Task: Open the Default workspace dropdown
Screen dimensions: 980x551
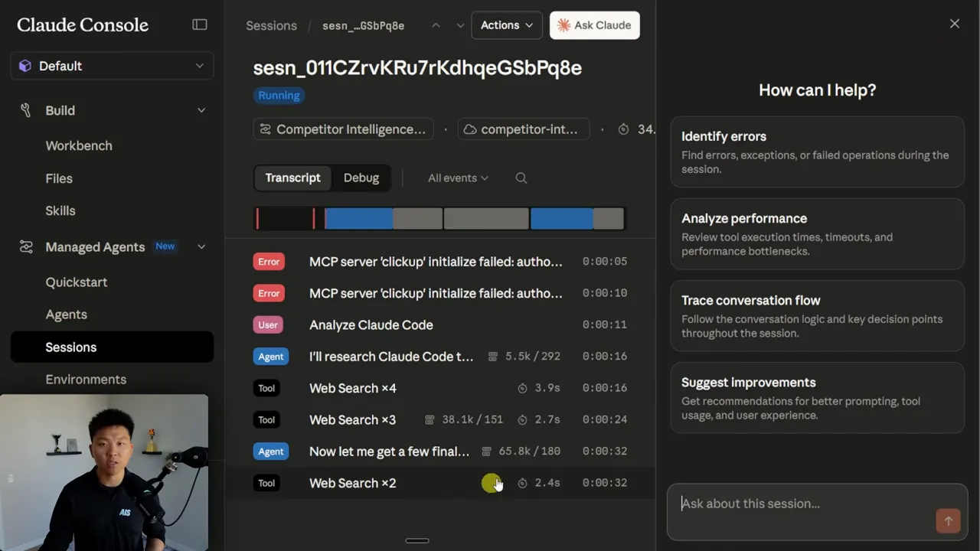Action: coord(112,66)
